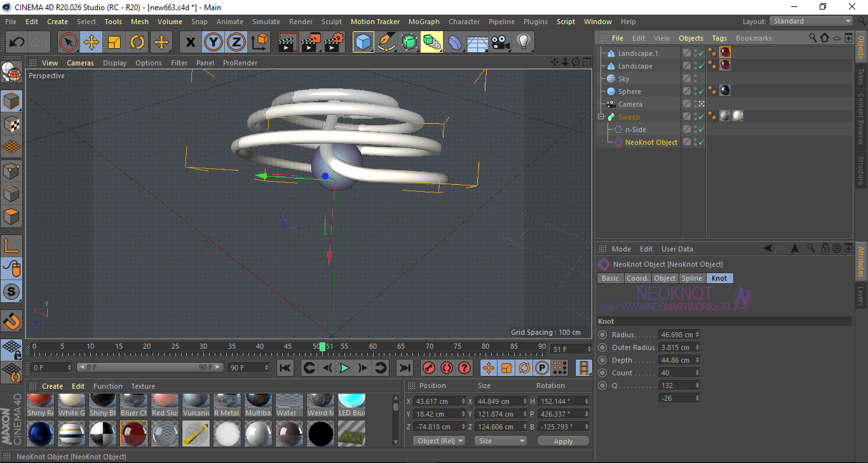
Task: Select the black material sphere
Action: coord(321,434)
